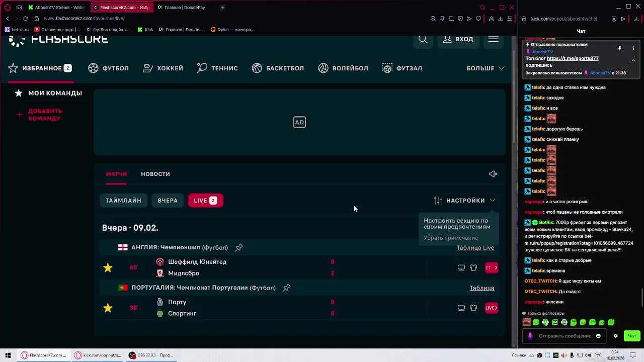The width and height of the screenshot is (644, 362).
Task: Open pinned message three-dot options
Action: tap(633, 48)
